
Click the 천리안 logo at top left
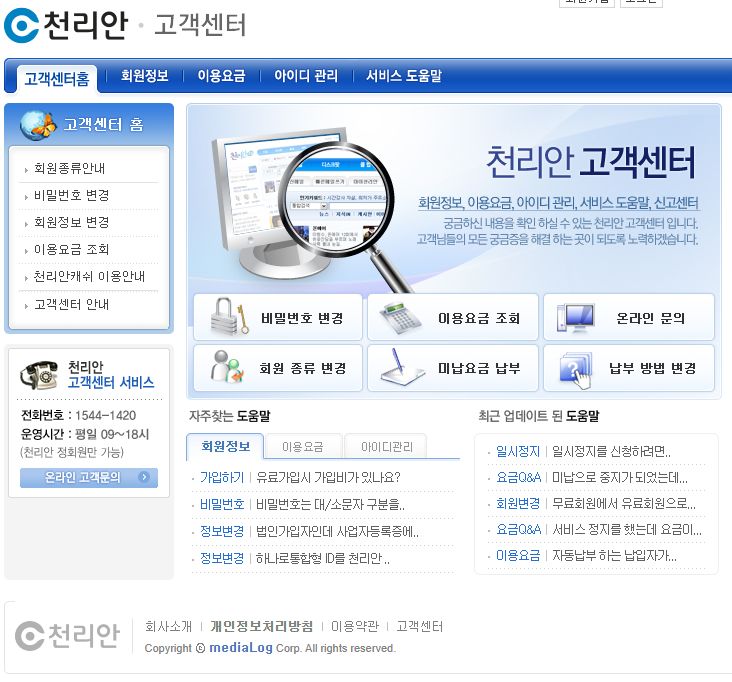[x=66, y=25]
